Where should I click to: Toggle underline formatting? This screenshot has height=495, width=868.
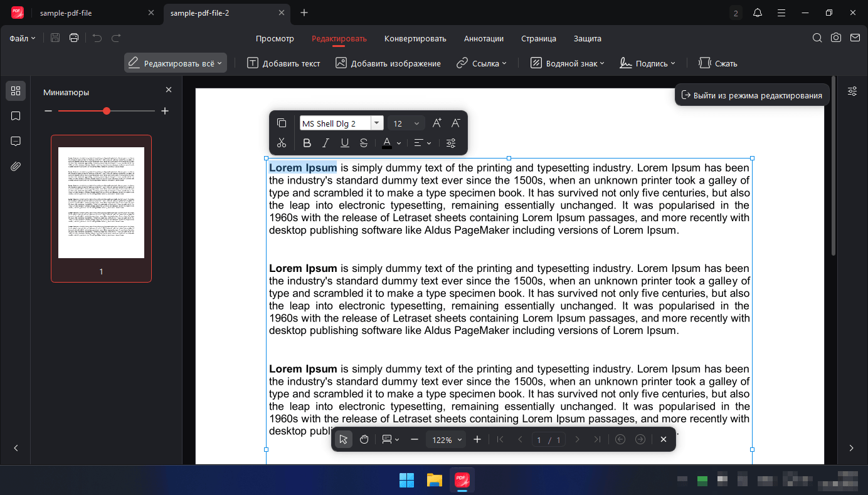click(x=344, y=143)
